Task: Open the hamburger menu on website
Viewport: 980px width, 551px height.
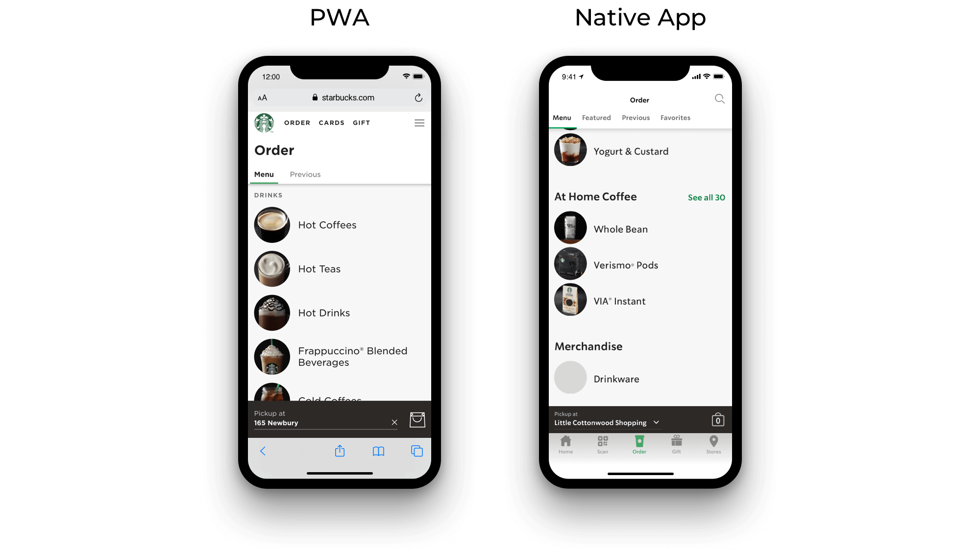Action: (418, 122)
